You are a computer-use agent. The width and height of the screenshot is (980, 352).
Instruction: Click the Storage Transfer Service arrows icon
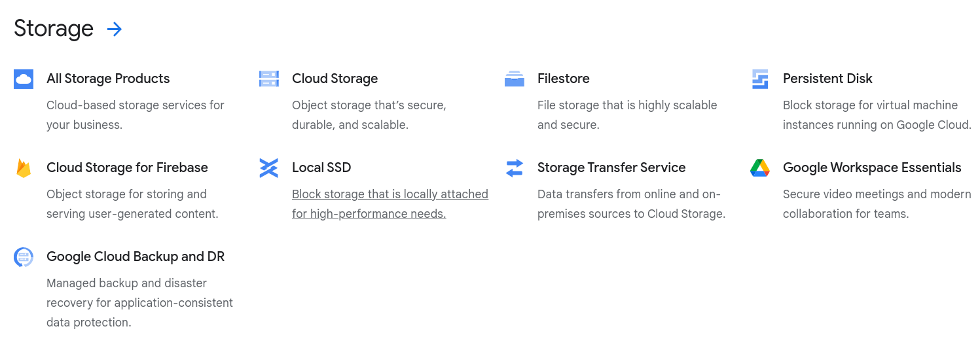point(515,168)
